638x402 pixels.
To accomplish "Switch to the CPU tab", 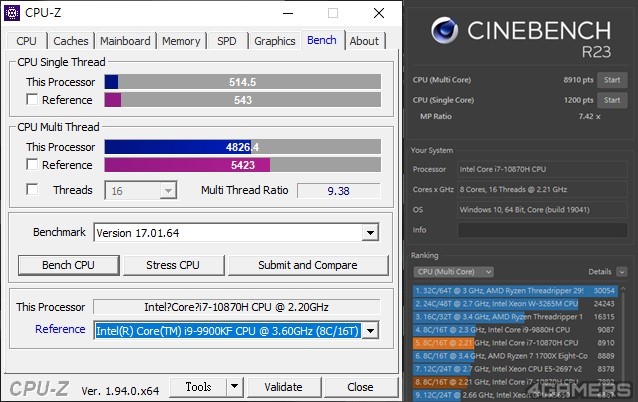I will (26, 41).
